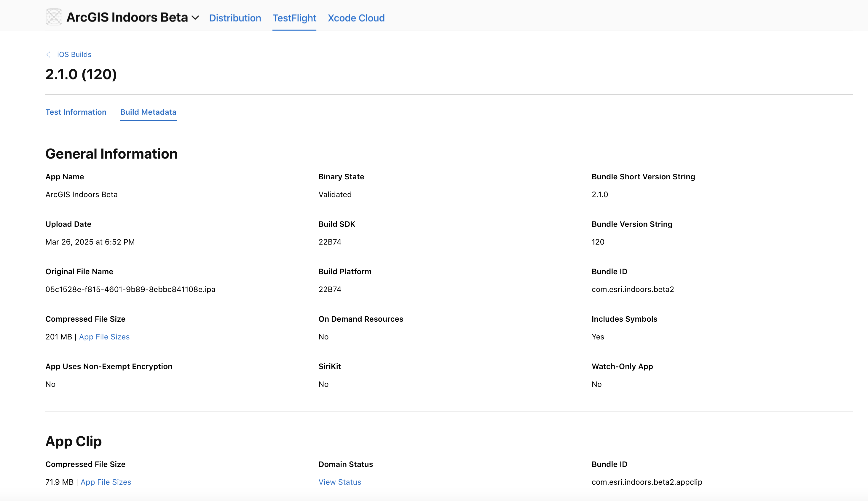
Task: Click the Watch-Only App label
Action: (622, 366)
